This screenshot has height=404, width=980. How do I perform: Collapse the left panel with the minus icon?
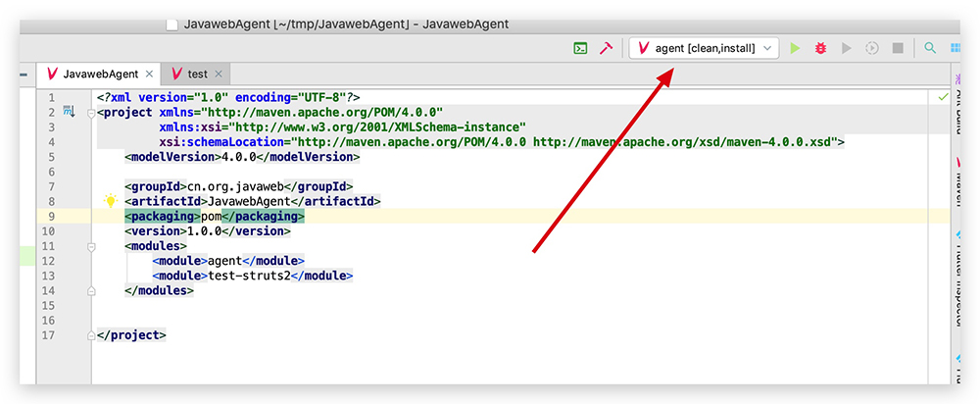click(24, 75)
